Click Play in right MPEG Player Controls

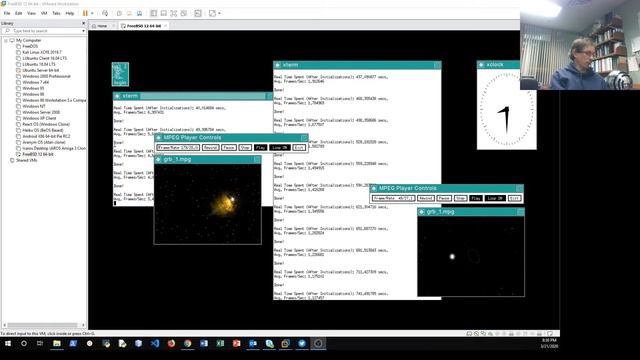476,198
